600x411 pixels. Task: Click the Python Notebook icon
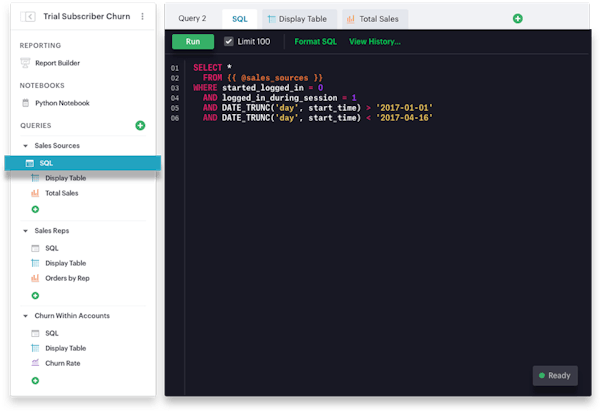point(26,103)
